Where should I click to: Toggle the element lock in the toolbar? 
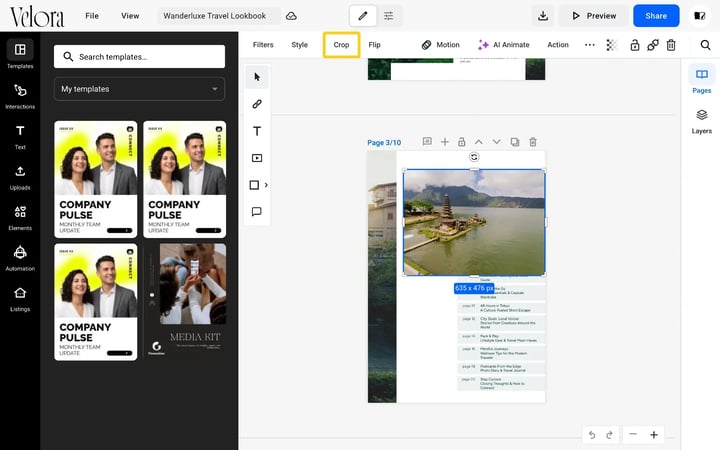[635, 45]
